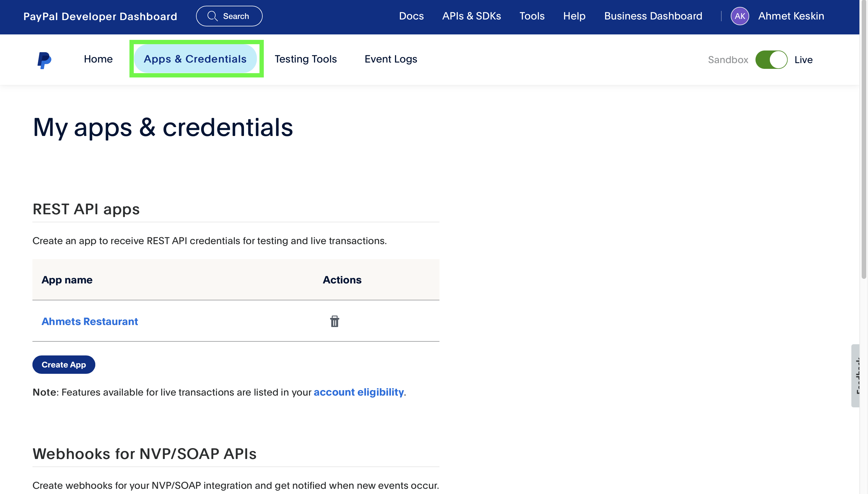Click the Create App button
Screen dimensions: 868x494
pyautogui.click(x=64, y=364)
